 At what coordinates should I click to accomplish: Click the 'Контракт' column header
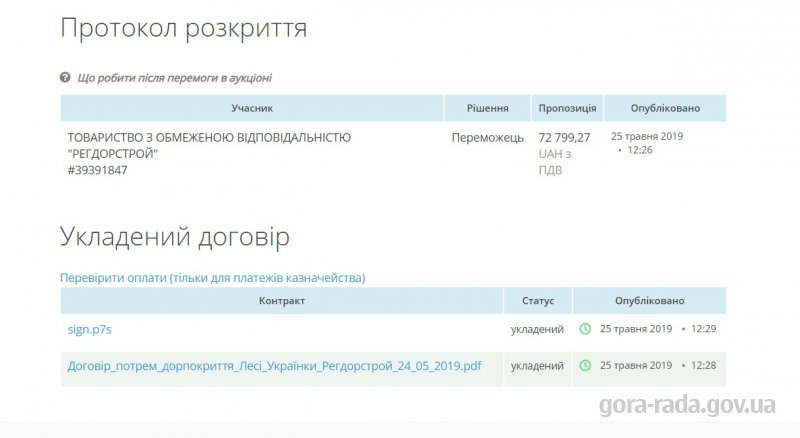point(282,301)
